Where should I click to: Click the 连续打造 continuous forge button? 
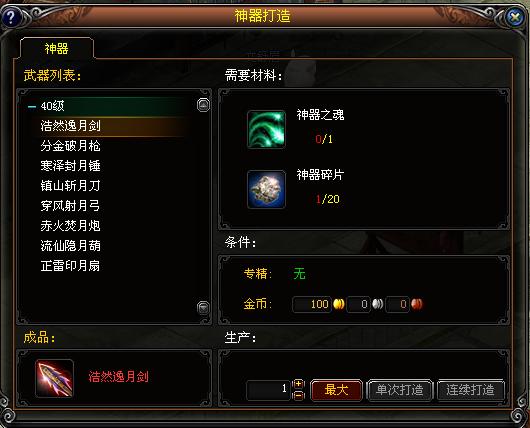(x=471, y=390)
